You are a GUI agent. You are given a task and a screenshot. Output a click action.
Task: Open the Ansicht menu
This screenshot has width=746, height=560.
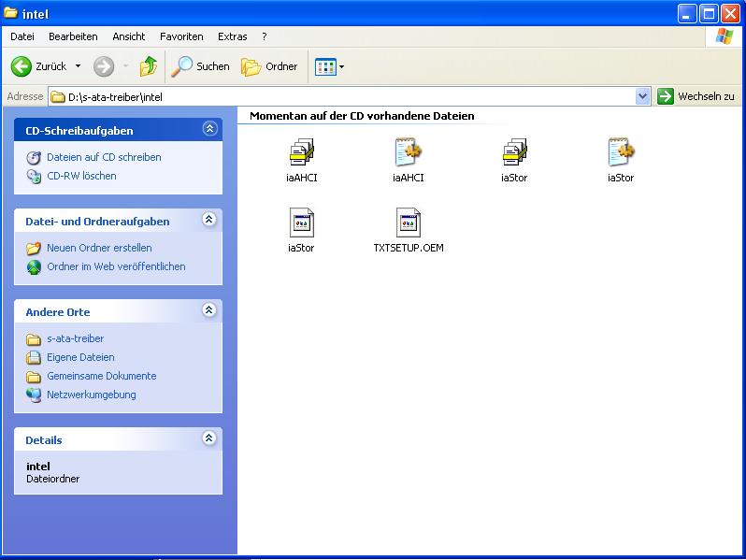point(128,36)
